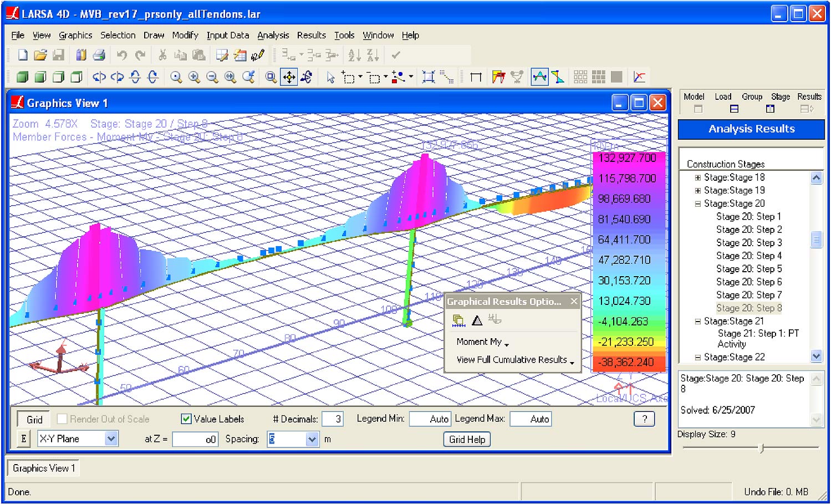The height and width of the screenshot is (504, 831).
Task: Open the Analysis menu
Action: (x=273, y=35)
